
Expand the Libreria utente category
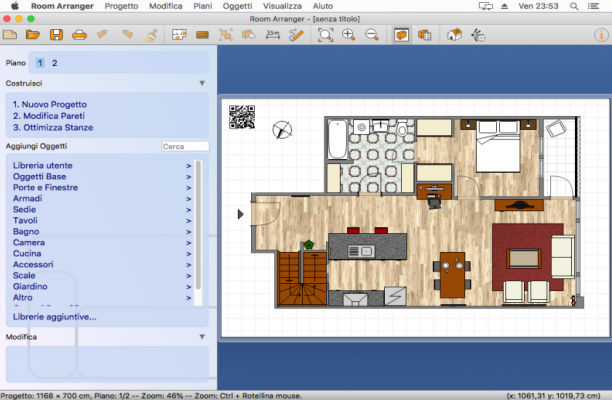click(102, 165)
